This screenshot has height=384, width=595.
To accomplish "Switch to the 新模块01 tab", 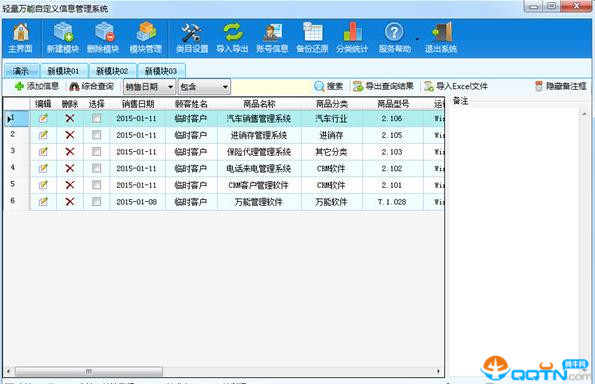I will pos(63,71).
